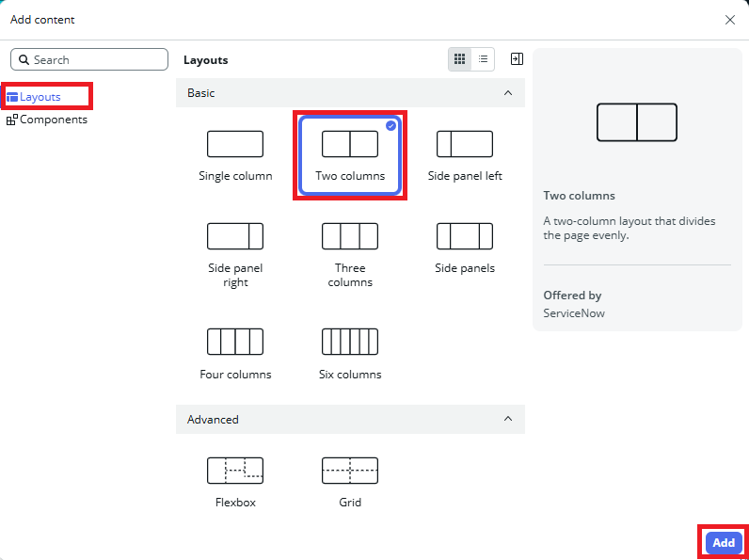Collapse the details side panel
The height and width of the screenshot is (560, 749).
(517, 59)
